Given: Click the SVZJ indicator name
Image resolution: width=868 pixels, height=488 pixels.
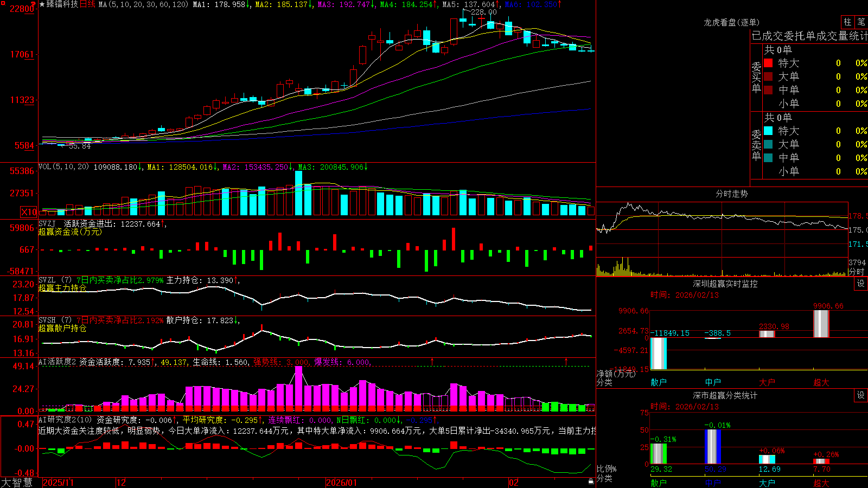Looking at the screenshot, I should click(x=47, y=223).
